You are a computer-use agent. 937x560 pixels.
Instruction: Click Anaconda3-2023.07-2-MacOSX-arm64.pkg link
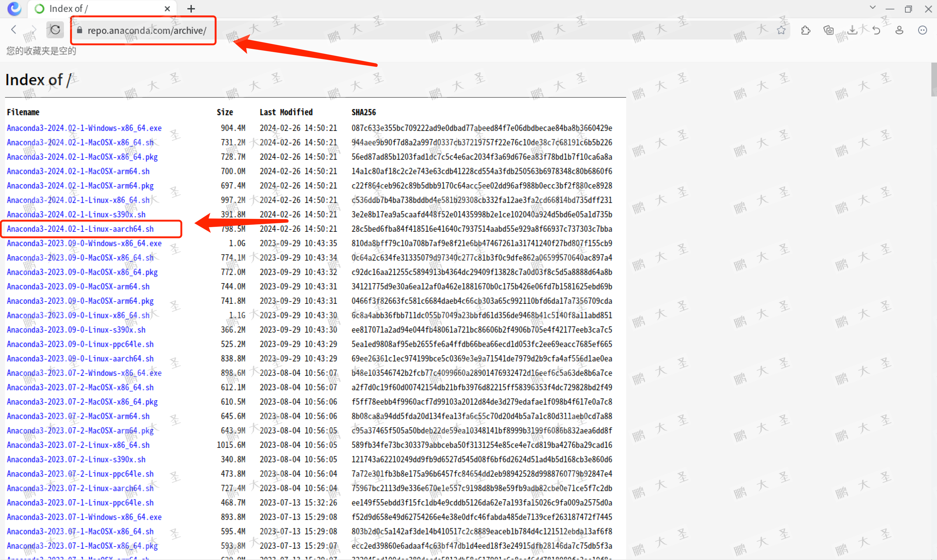80,431
